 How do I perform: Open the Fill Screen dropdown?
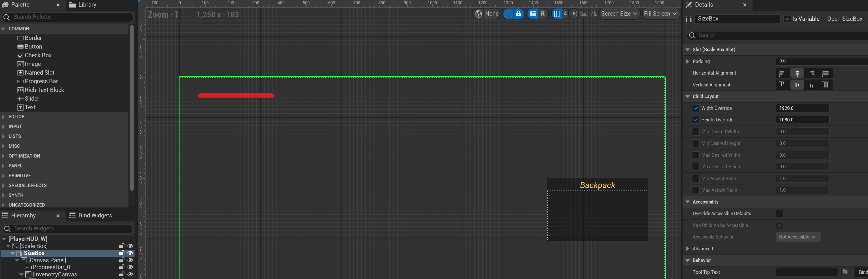tap(660, 14)
